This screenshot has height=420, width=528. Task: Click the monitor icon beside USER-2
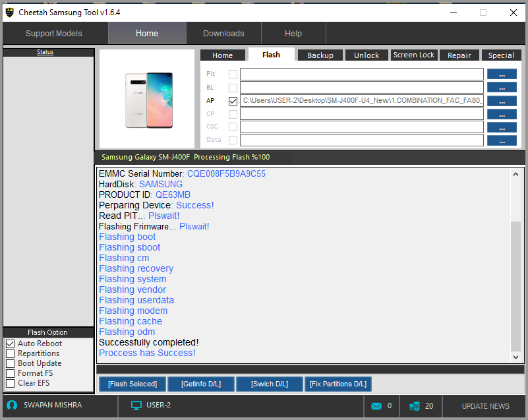tap(136, 405)
